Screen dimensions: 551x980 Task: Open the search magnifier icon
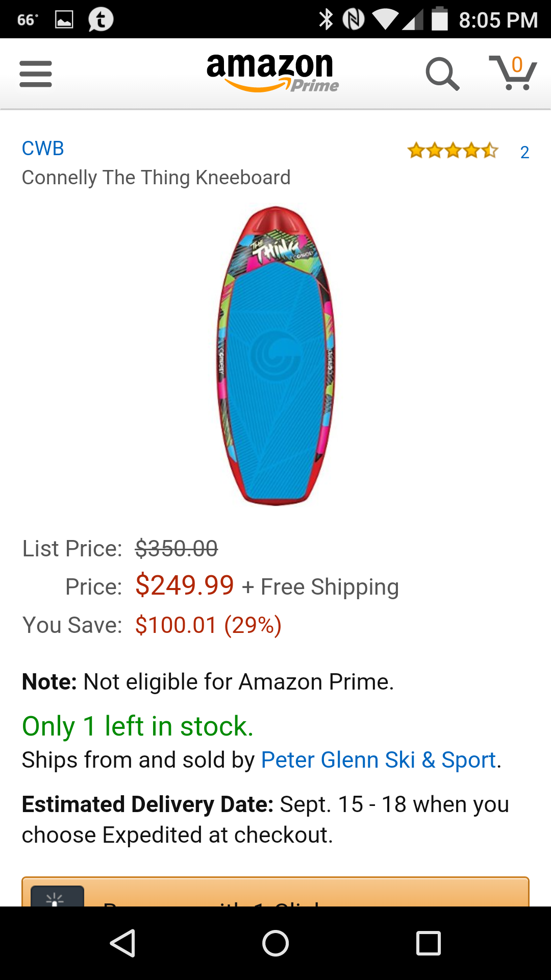pos(442,74)
